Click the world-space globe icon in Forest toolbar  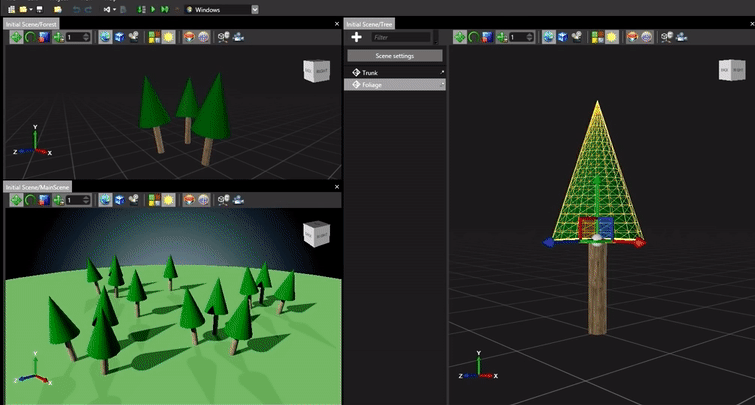pyautogui.click(x=104, y=37)
